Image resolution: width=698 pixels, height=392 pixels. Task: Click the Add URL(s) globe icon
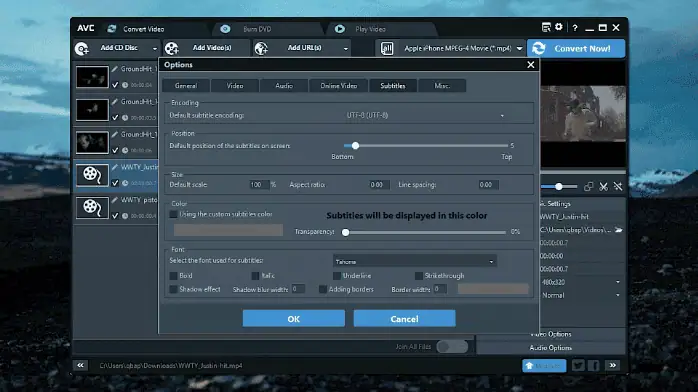pyautogui.click(x=261, y=48)
